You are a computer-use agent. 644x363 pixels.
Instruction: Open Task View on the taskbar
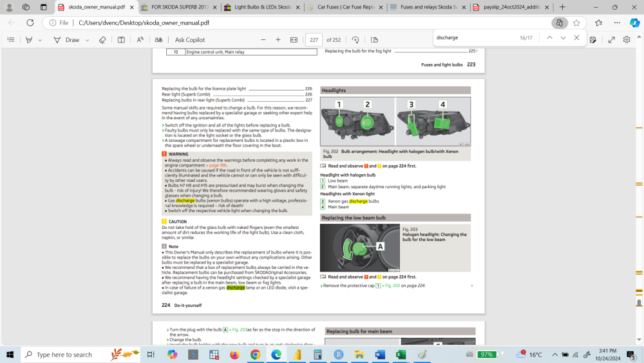click(x=151, y=355)
